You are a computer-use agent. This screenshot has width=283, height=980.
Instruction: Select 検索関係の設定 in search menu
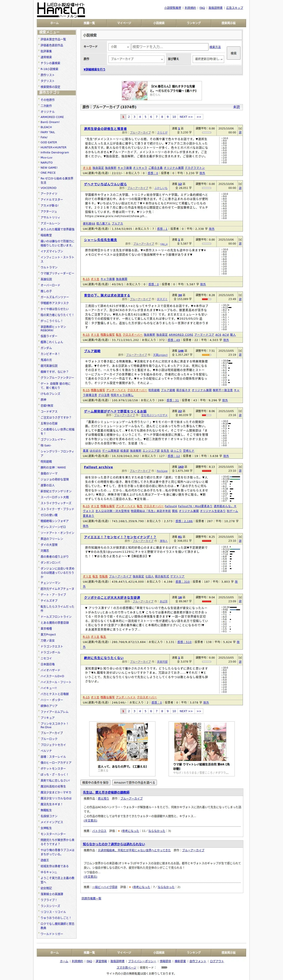(x=50, y=87)
